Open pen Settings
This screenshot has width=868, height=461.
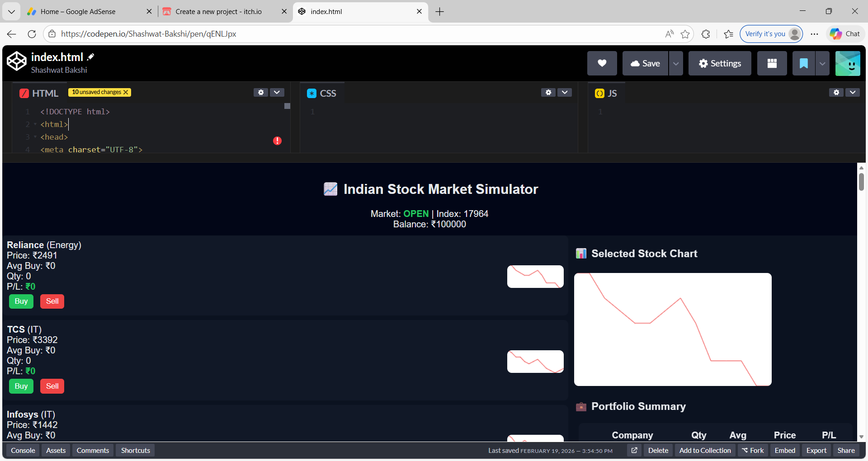tap(720, 63)
